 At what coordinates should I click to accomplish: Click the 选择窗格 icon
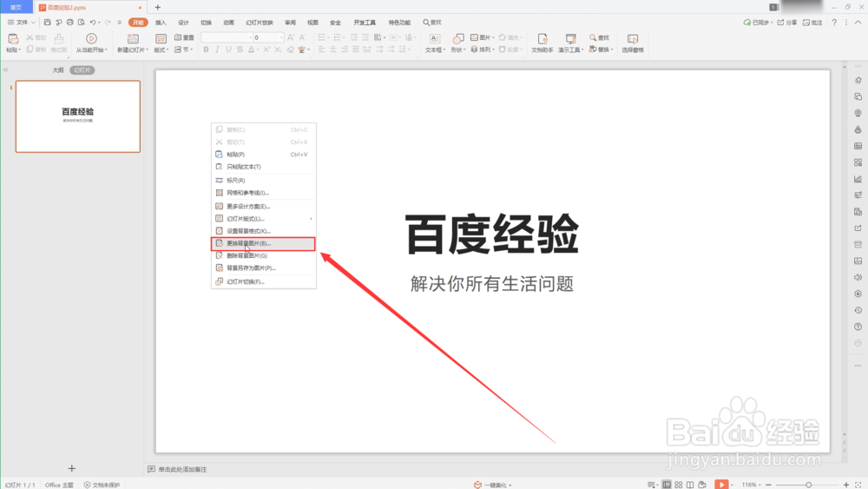pos(633,38)
